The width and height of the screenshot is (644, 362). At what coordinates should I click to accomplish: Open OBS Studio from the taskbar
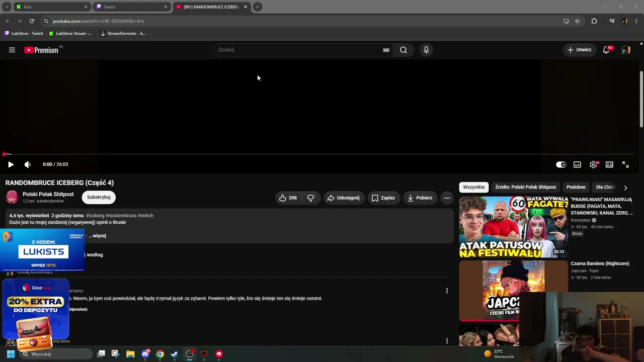tap(189, 354)
